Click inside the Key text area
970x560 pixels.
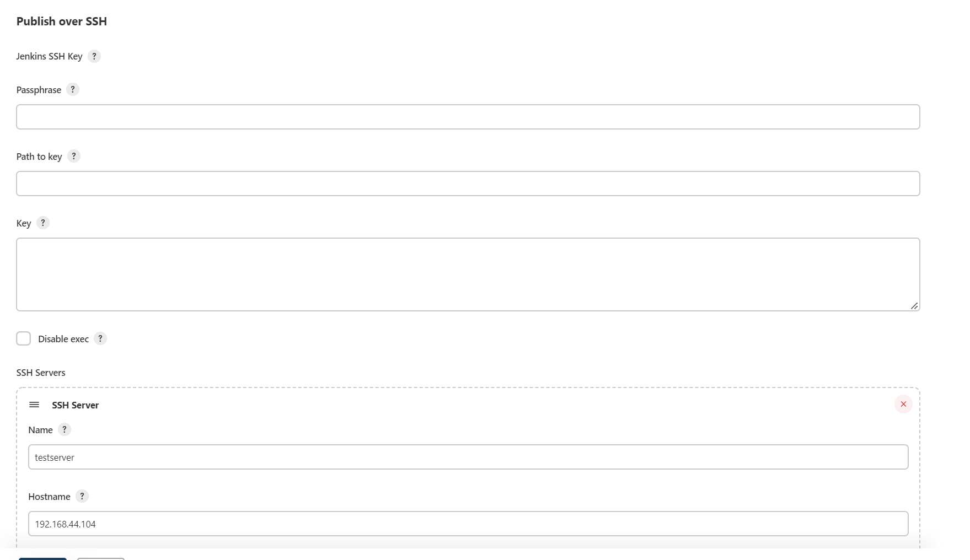tap(468, 274)
